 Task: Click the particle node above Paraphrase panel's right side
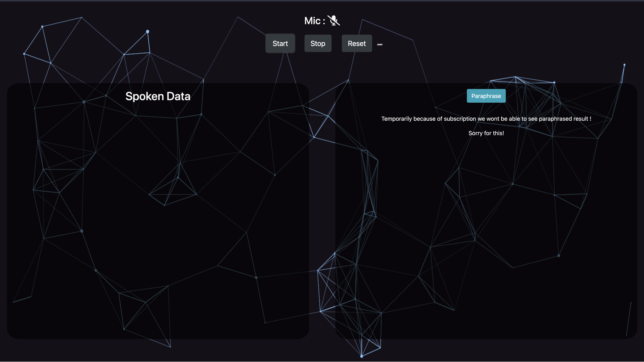point(554,82)
